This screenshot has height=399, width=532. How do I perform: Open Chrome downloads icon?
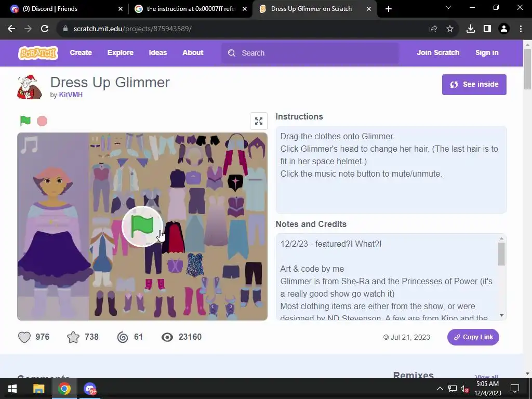(x=471, y=29)
